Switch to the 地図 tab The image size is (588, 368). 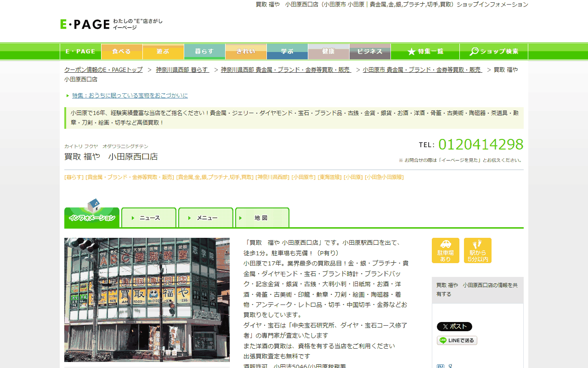(262, 218)
